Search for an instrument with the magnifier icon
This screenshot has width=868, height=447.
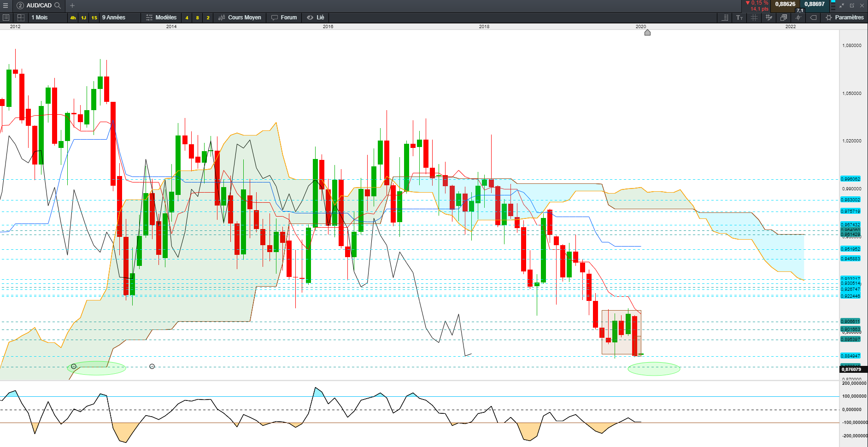(x=58, y=6)
